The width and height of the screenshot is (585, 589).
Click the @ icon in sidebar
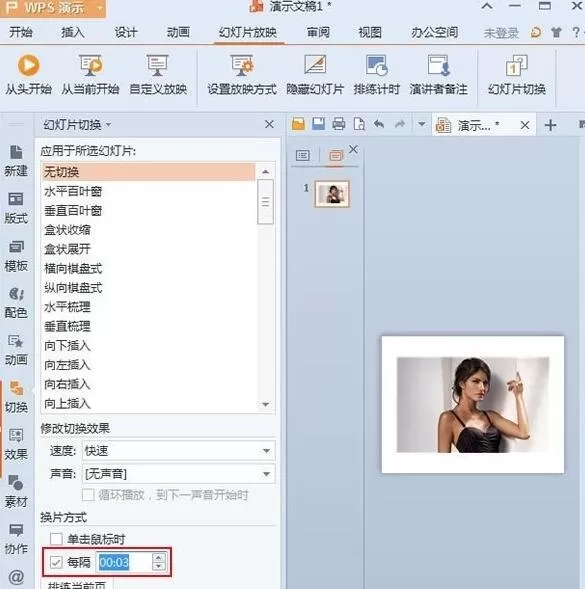point(16,576)
